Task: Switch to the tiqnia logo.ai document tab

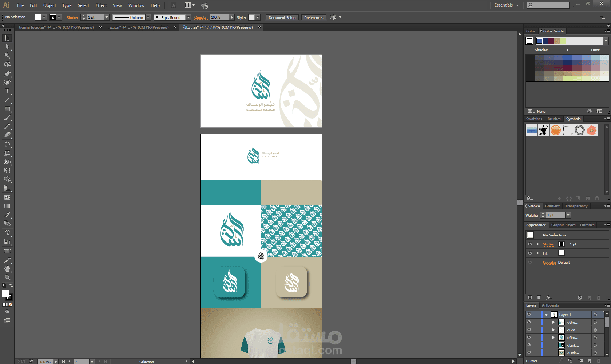Action: (56, 27)
